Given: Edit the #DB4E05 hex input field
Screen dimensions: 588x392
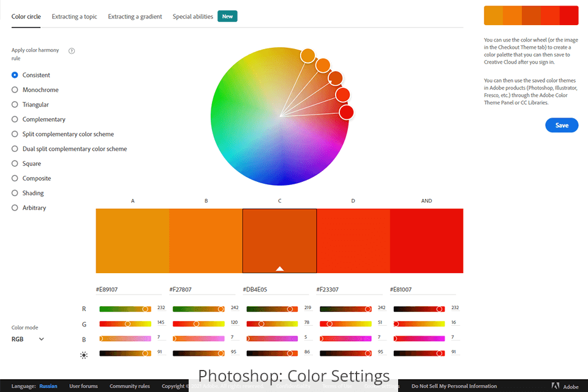Looking at the screenshot, I should tap(276, 290).
